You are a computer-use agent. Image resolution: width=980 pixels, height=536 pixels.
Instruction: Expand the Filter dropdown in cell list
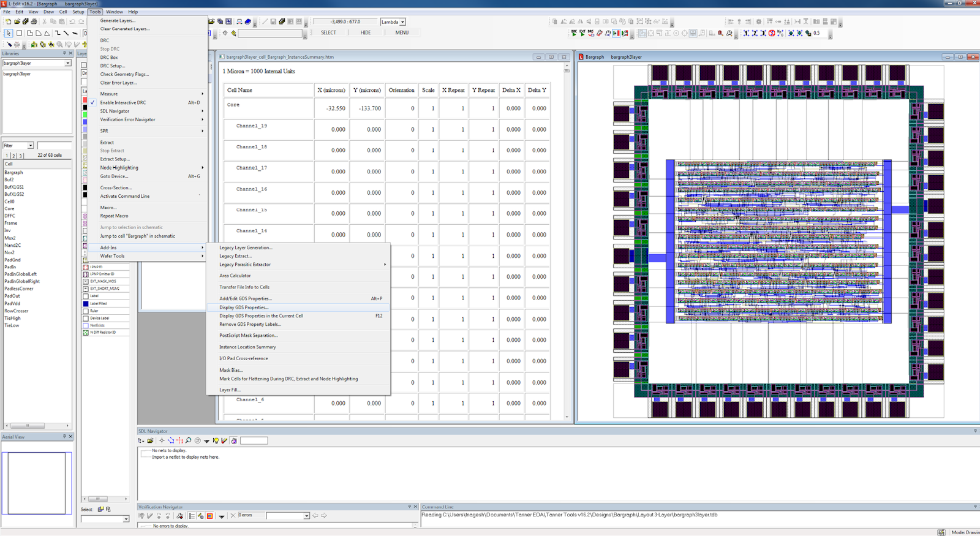click(x=30, y=146)
